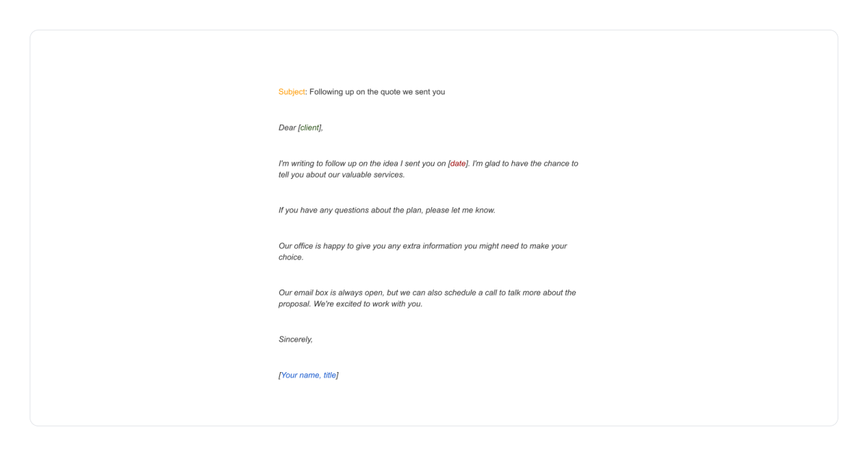This screenshot has width=868, height=456.
Task: Click the phrase 'questions about the plan'
Action: tap(374, 210)
